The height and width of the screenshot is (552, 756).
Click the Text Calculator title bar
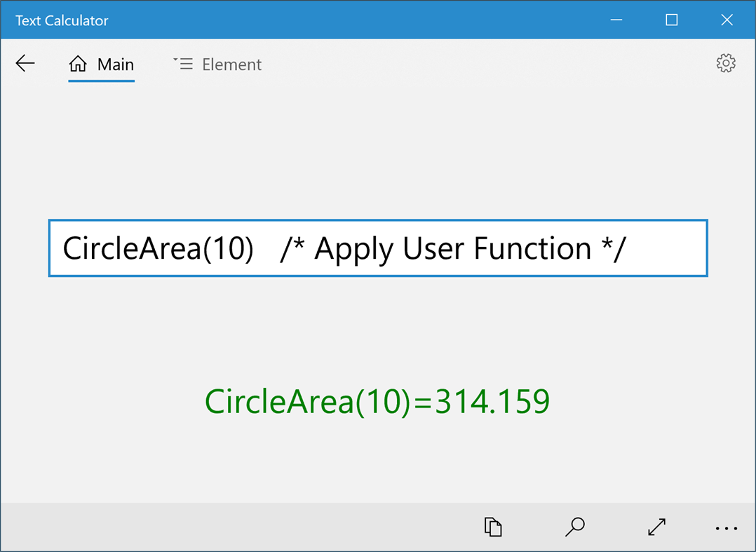click(x=62, y=20)
